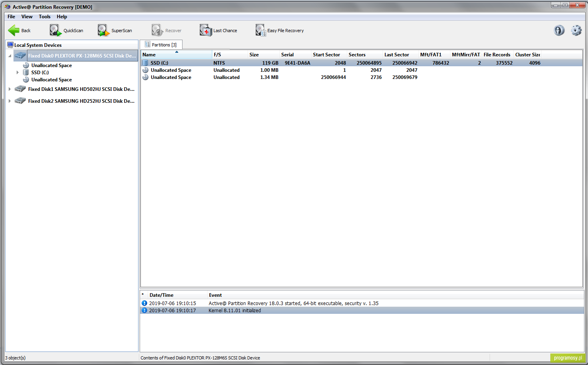
Task: Sort by the File Records column header
Action: (498, 54)
